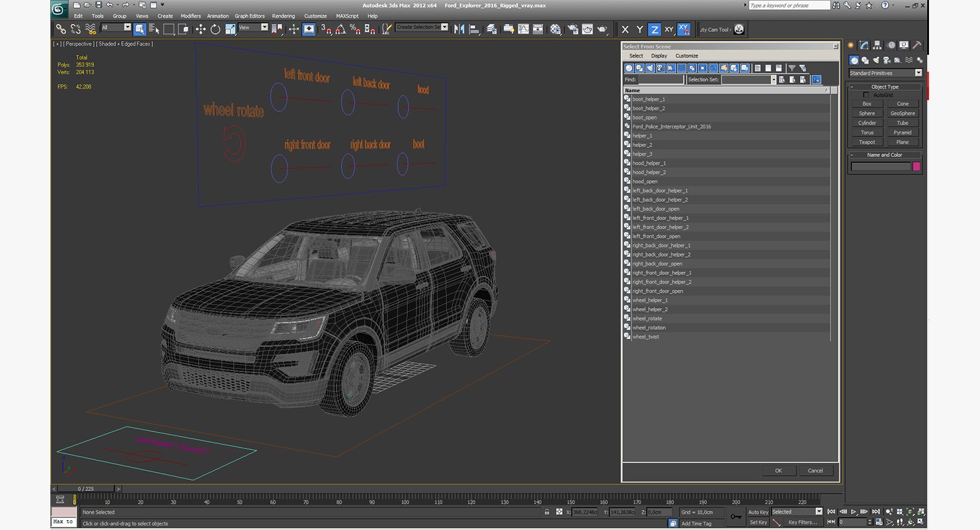
Task: Open the Edit menu
Action: (78, 16)
